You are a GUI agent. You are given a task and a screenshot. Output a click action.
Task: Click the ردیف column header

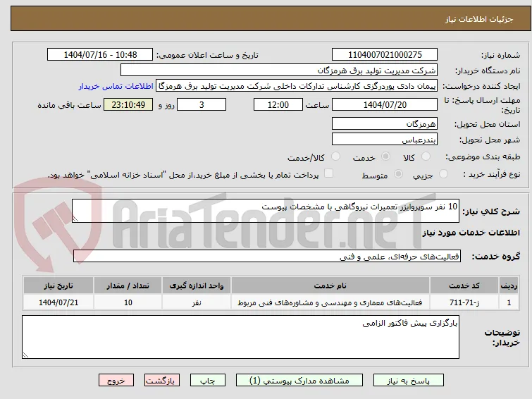pyautogui.click(x=509, y=286)
